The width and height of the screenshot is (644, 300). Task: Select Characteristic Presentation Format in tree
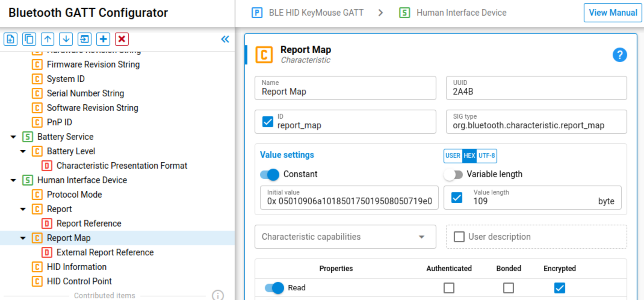(122, 166)
